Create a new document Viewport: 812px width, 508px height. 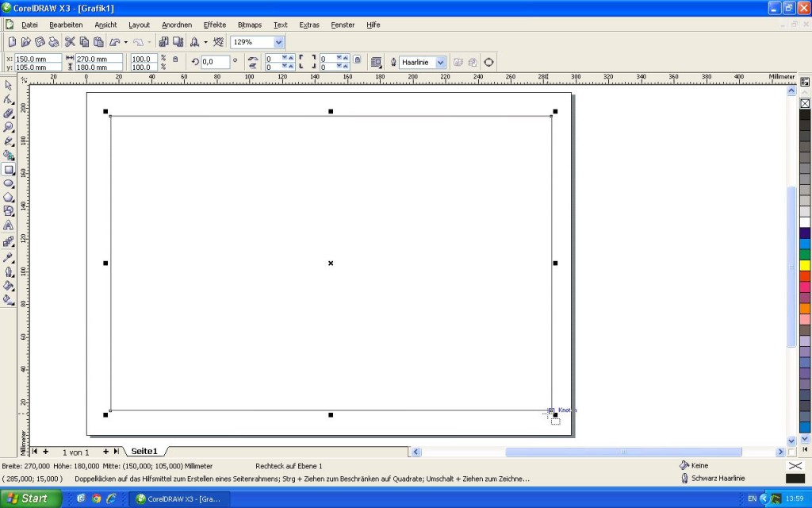pos(12,42)
